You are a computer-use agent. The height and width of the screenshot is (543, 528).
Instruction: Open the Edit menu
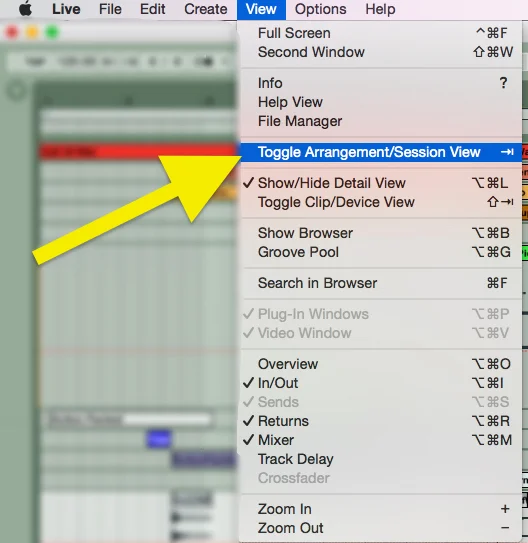click(x=152, y=9)
